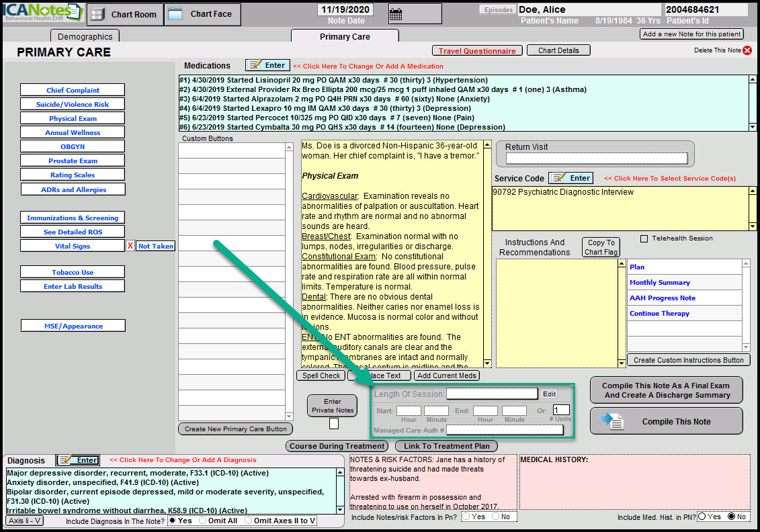This screenshot has width=760, height=532.
Task: Select Yes for Include Med. Hist. in PN
Action: coord(702,517)
